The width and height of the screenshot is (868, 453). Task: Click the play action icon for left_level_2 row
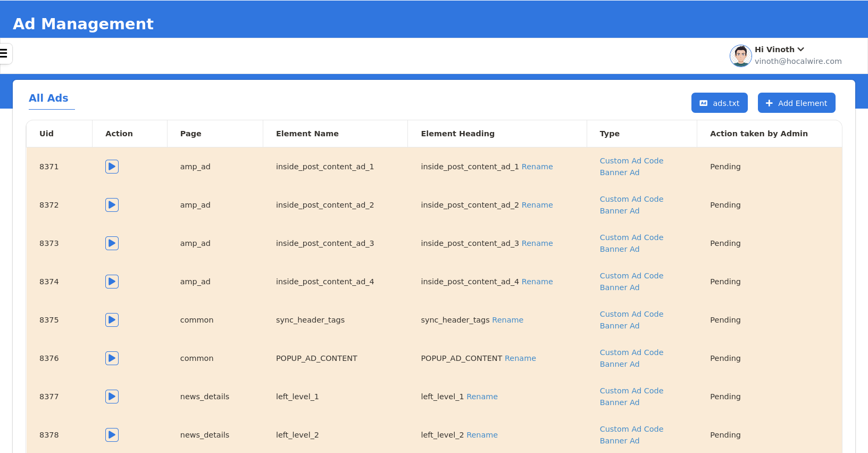[x=112, y=435]
